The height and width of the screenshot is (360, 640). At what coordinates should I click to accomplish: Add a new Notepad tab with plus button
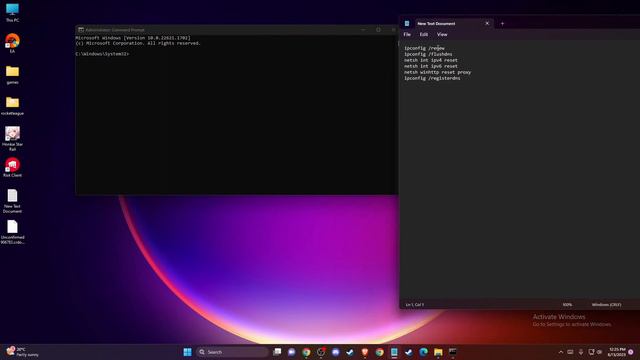point(502,24)
